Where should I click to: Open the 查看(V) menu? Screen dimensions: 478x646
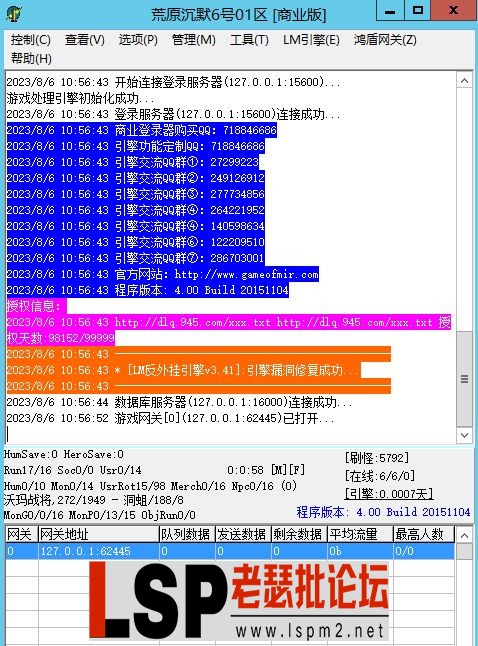(x=84, y=40)
